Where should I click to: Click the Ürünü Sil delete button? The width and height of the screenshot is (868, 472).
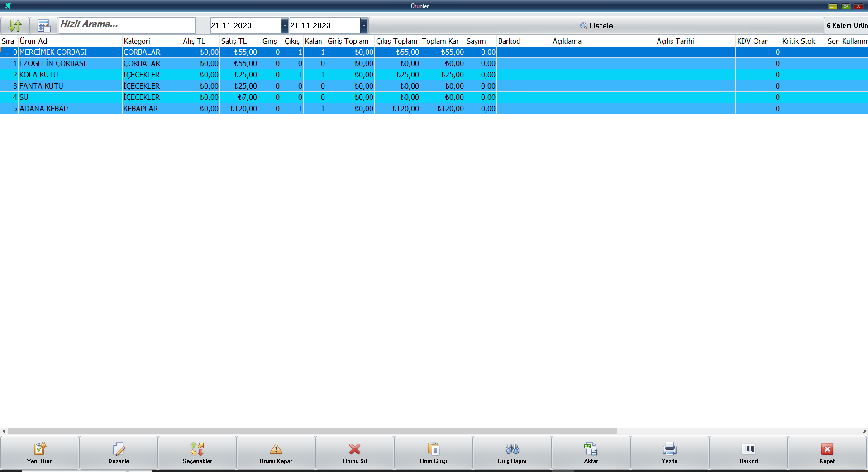(x=355, y=453)
